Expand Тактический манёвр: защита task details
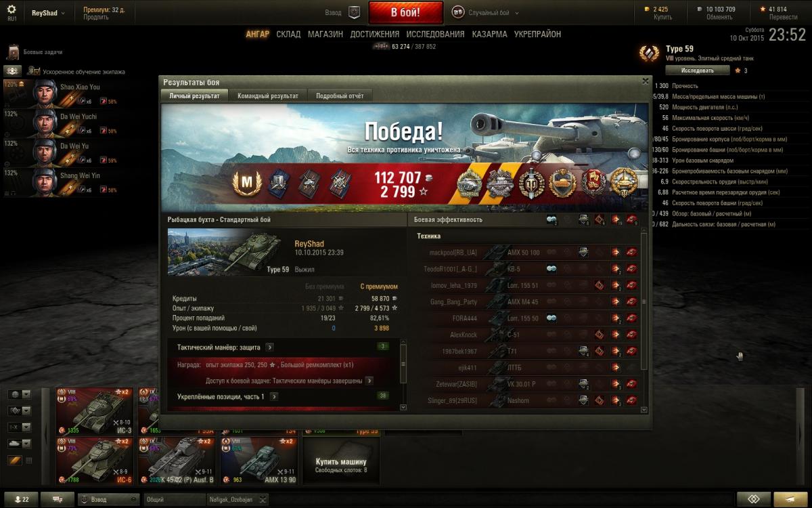The image size is (812, 508). pos(269,347)
